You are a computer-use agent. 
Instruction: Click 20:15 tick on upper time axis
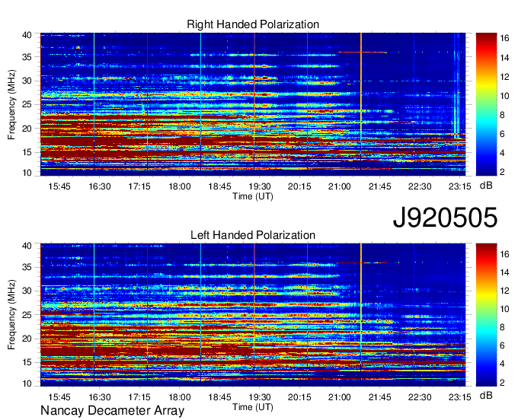pyautogui.click(x=299, y=186)
